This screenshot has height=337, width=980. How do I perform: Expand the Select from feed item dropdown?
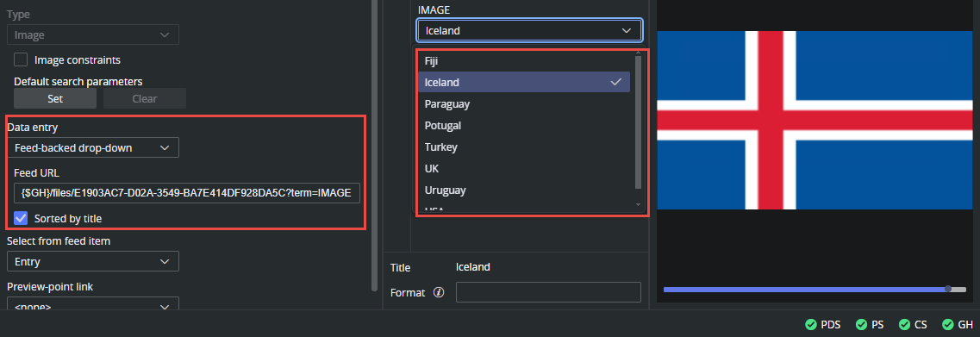93,261
